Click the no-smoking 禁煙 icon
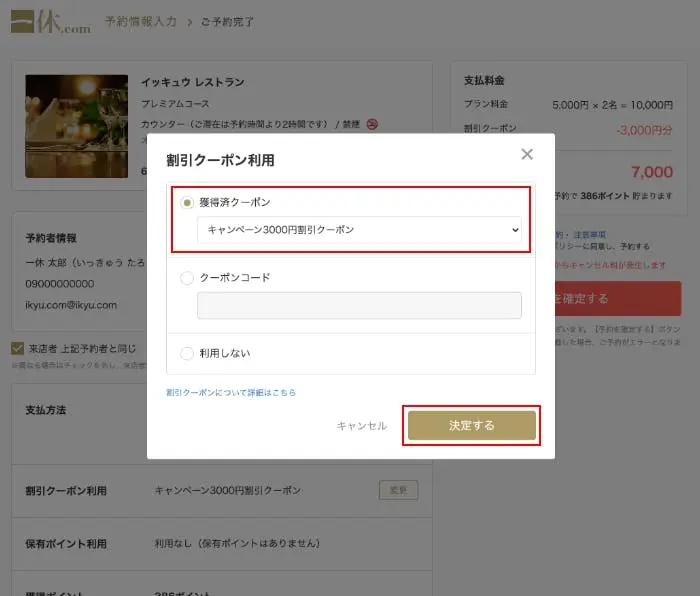The image size is (700, 596). click(x=372, y=124)
